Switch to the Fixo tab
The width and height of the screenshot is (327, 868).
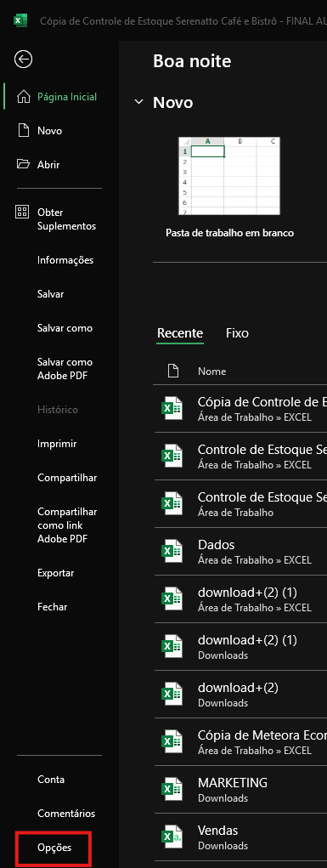237,333
